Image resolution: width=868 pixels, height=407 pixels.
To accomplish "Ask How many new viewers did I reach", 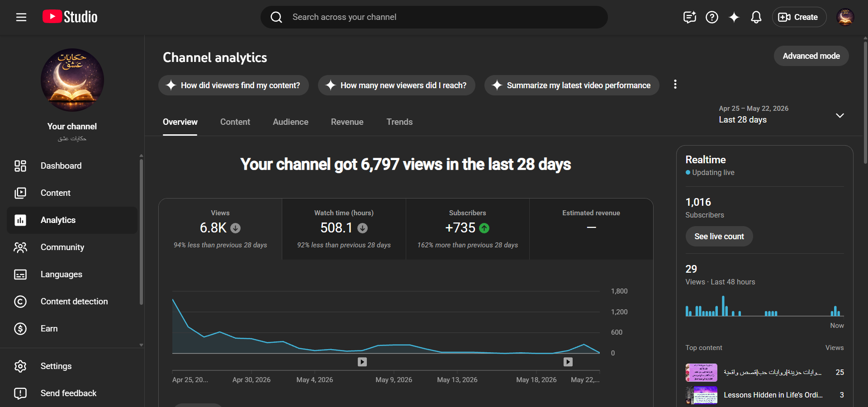I will coord(397,85).
